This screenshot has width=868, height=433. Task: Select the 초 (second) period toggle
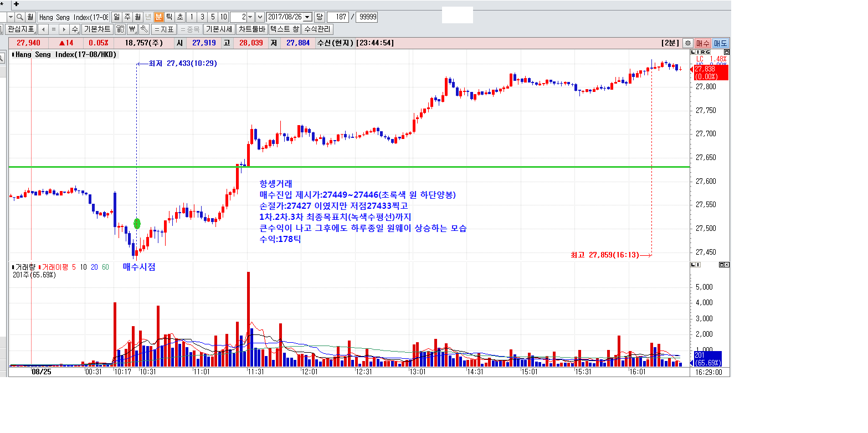point(180,17)
